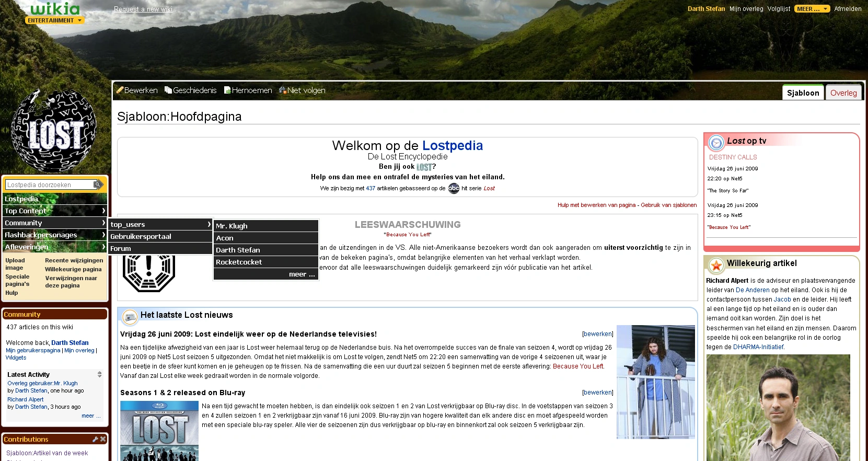Click the search magnifier button
This screenshot has height=461, width=868.
point(97,185)
